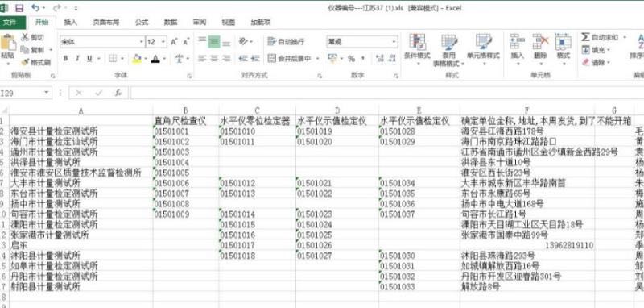Click the select-all corner triangle

[5, 110]
